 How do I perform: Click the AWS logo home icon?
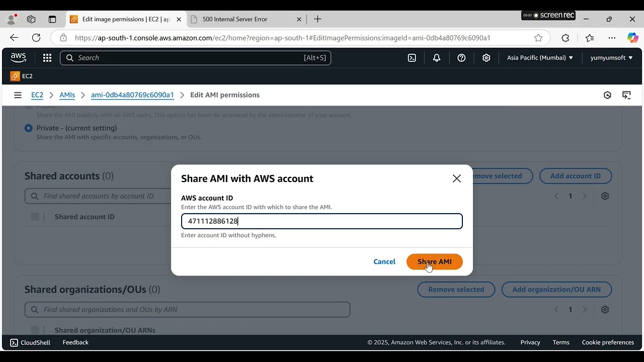(x=18, y=58)
